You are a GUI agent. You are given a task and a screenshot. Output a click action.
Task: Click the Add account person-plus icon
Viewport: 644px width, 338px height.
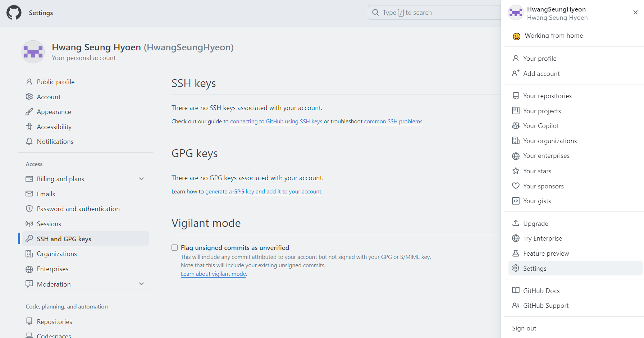tap(516, 73)
